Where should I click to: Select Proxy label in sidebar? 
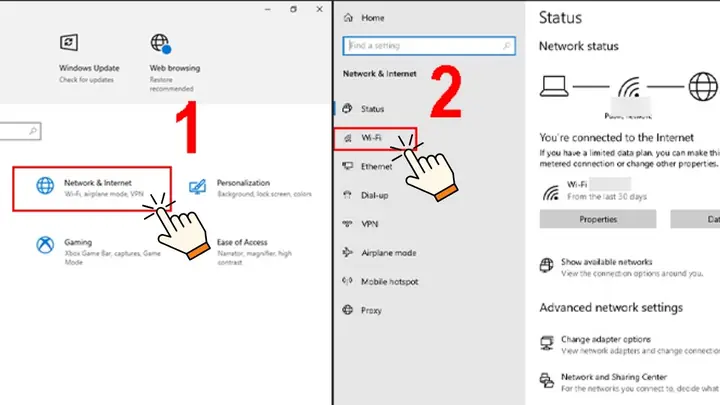pyautogui.click(x=371, y=310)
